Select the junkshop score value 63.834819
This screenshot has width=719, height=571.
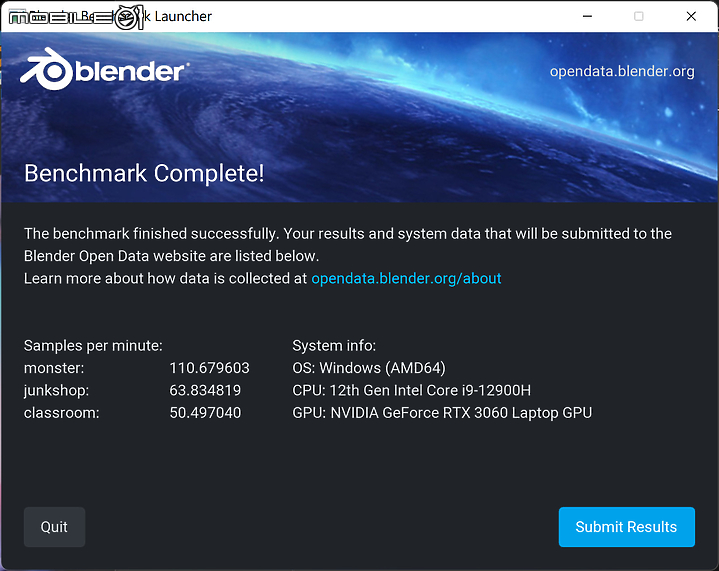click(x=205, y=390)
